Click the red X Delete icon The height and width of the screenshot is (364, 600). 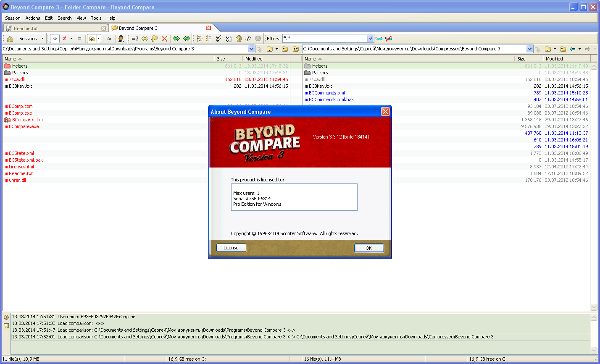[x=164, y=39]
